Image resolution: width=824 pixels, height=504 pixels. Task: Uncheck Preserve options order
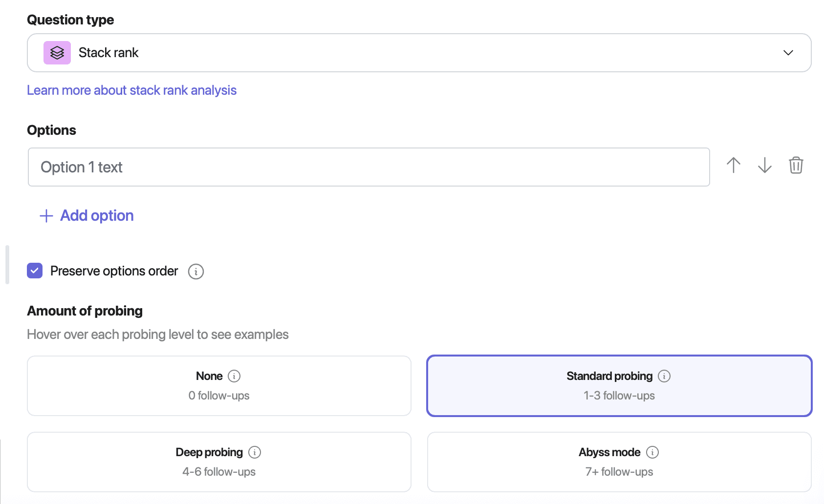tap(34, 271)
